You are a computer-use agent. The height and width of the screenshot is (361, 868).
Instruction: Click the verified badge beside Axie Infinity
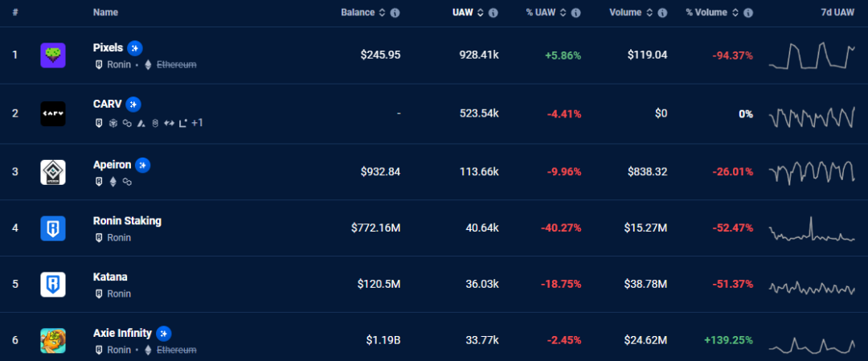(164, 334)
